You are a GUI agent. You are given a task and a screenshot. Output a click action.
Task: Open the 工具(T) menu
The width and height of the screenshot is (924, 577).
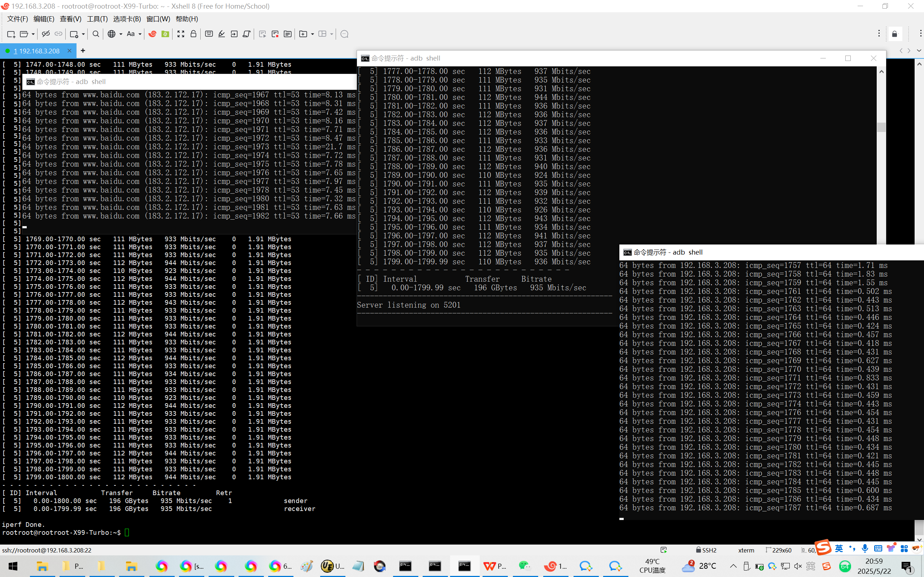pyautogui.click(x=97, y=19)
